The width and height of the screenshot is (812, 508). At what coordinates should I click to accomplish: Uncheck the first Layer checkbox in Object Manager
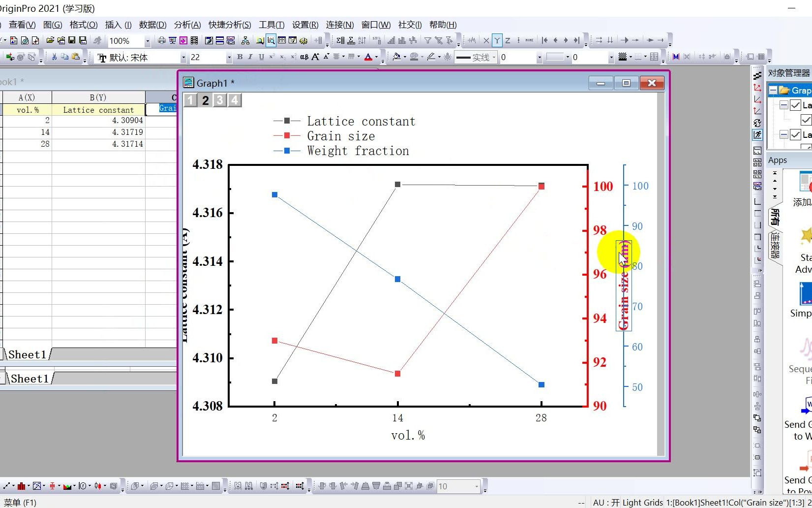(795, 105)
